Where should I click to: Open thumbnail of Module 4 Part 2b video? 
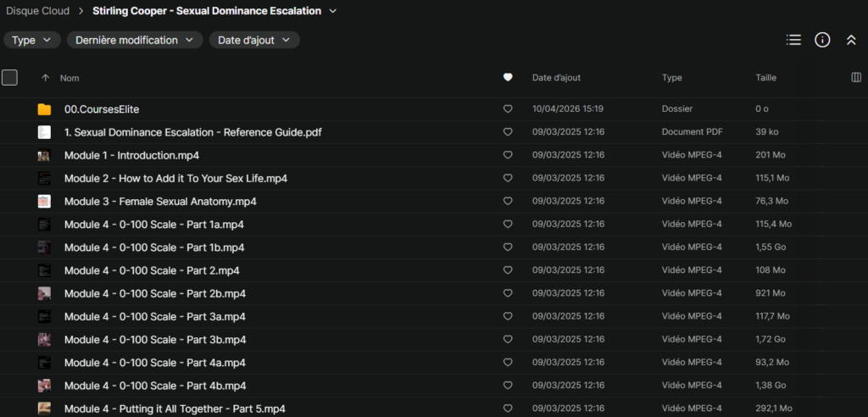pos(44,293)
